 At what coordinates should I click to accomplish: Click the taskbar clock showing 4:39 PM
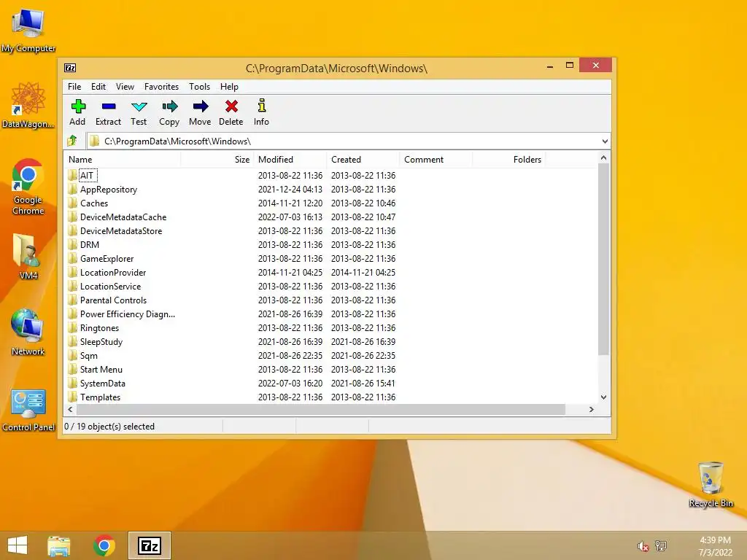(x=715, y=546)
